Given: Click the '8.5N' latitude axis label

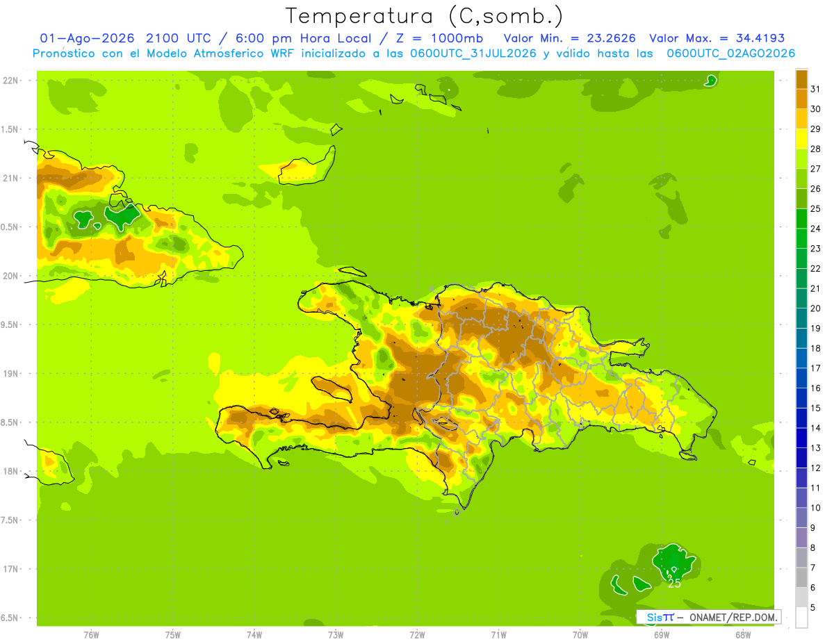Looking at the screenshot, I should click(10, 423).
